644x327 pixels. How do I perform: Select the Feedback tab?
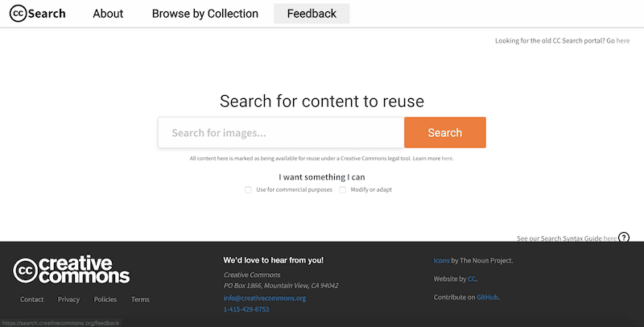point(312,14)
